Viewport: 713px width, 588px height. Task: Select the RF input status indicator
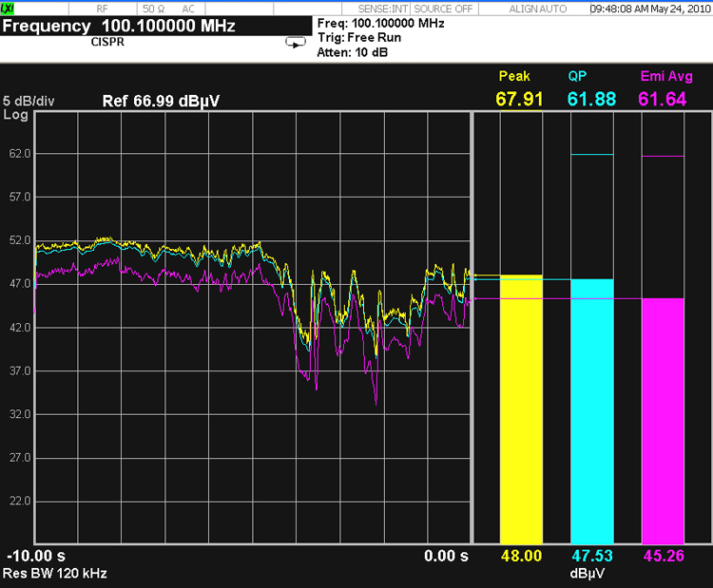click(103, 8)
